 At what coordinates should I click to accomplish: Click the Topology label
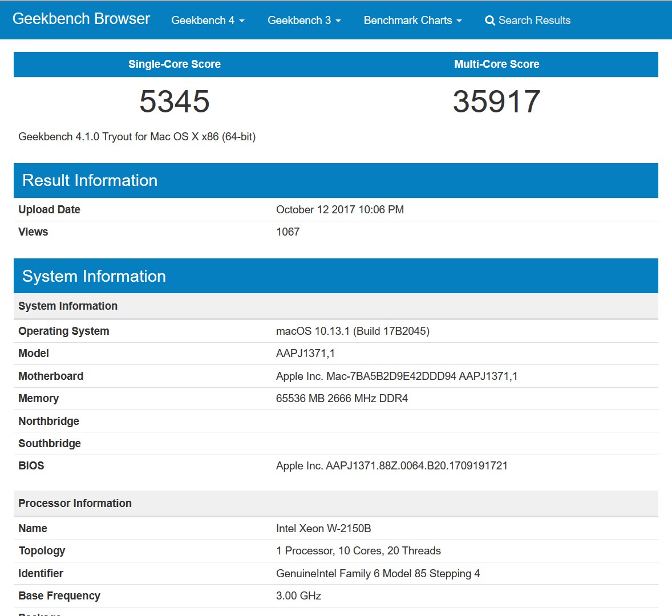42,551
